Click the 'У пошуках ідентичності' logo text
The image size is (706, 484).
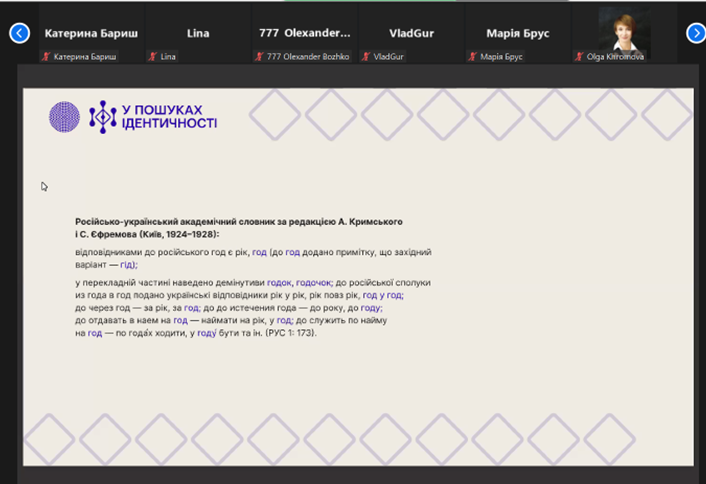click(167, 117)
